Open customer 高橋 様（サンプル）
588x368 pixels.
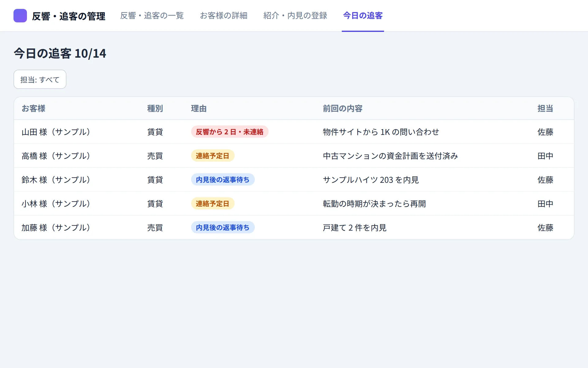click(x=56, y=156)
